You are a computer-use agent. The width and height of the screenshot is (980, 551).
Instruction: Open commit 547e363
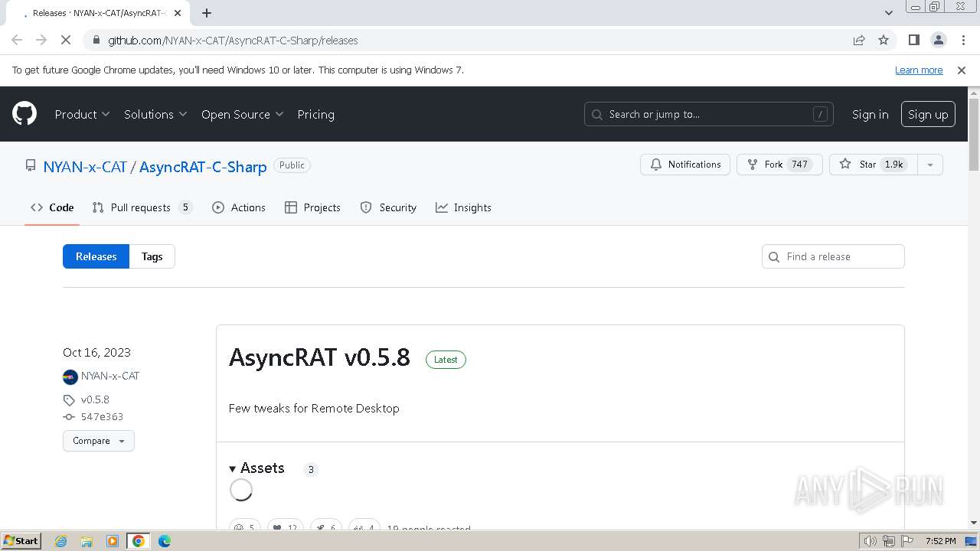[102, 417]
